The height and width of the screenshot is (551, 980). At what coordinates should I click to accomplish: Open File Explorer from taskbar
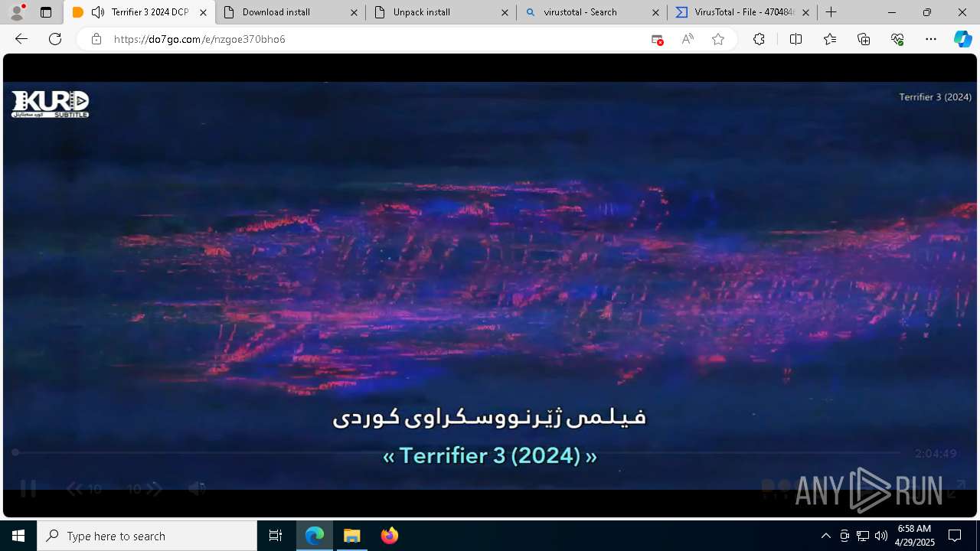point(352,536)
